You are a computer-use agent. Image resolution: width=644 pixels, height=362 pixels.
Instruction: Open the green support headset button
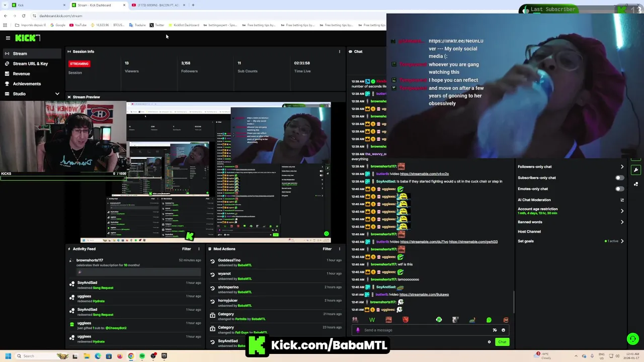pyautogui.click(x=633, y=339)
